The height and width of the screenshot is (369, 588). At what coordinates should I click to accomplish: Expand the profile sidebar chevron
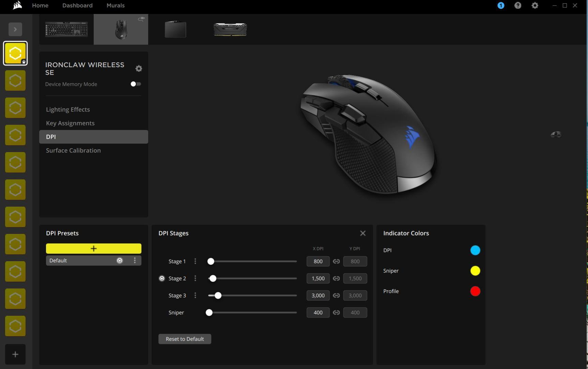pos(15,29)
